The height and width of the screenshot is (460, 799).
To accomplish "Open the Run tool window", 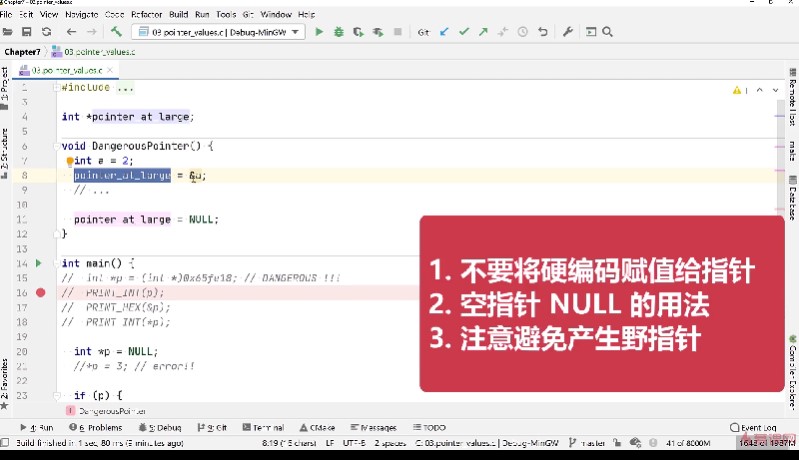I will (37, 427).
